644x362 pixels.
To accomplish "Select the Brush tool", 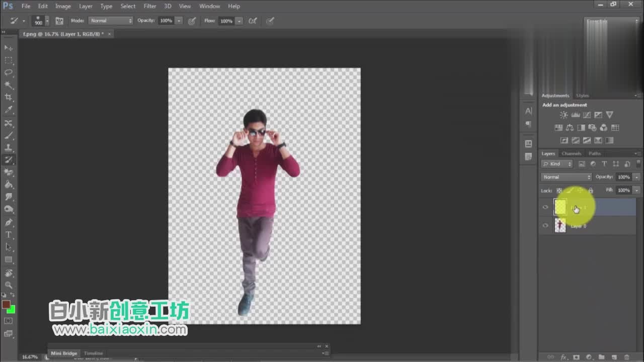I will 9,136.
